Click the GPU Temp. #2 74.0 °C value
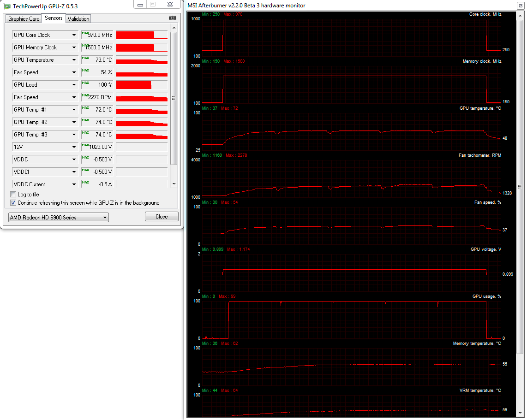Image resolution: width=527 pixels, height=420 pixels. [97, 122]
